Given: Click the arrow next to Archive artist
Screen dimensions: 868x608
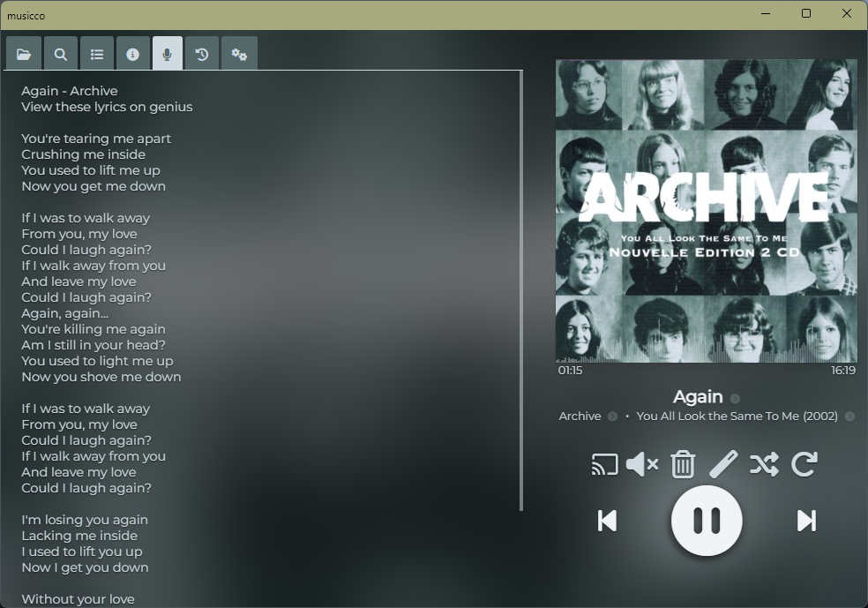Looking at the screenshot, I should [612, 417].
